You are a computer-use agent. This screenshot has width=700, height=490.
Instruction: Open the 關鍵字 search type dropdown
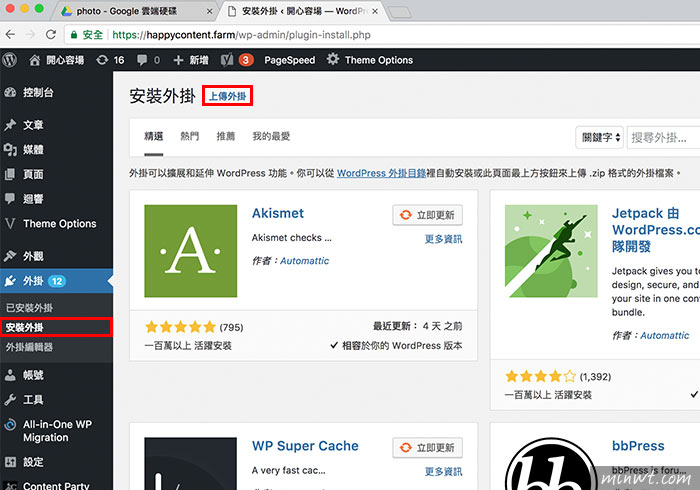600,137
